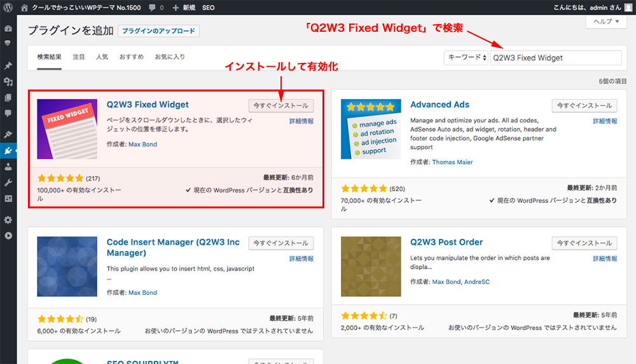This screenshot has height=364, width=636.
Task: Select the 検索結果 tab
Action: point(49,57)
